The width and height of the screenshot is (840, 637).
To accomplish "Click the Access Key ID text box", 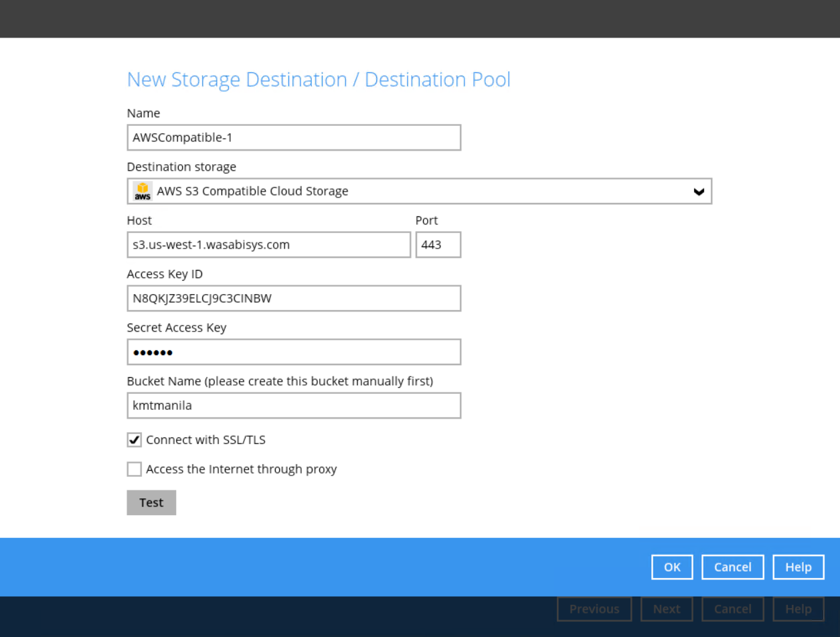I will (294, 299).
